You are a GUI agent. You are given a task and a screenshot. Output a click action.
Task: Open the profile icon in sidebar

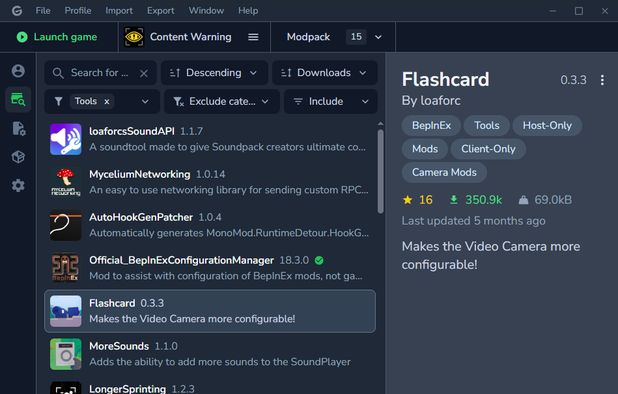click(18, 71)
